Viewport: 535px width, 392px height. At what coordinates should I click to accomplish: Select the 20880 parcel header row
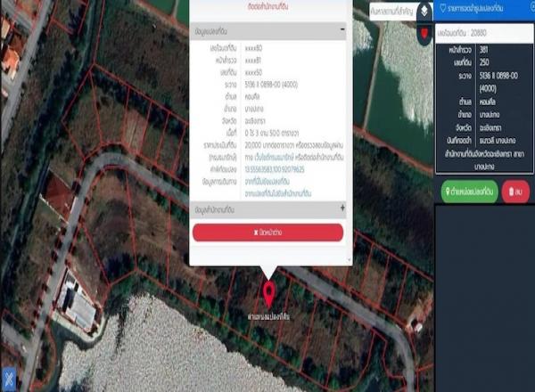[484, 32]
